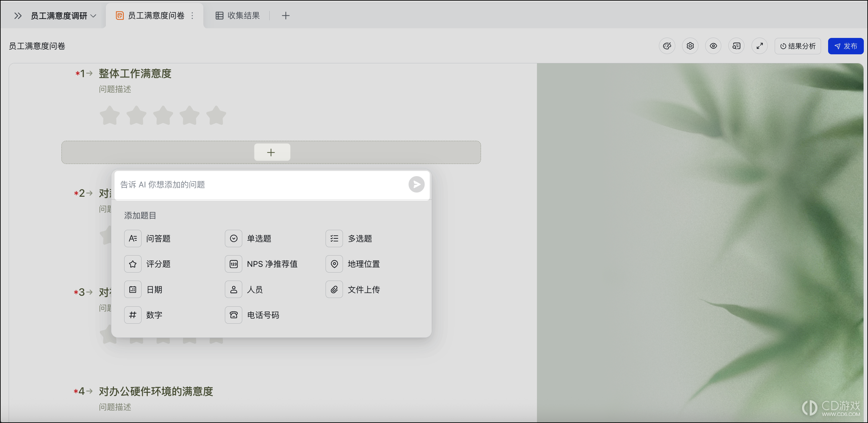
Task: Click the 结果分析 button
Action: (x=798, y=46)
